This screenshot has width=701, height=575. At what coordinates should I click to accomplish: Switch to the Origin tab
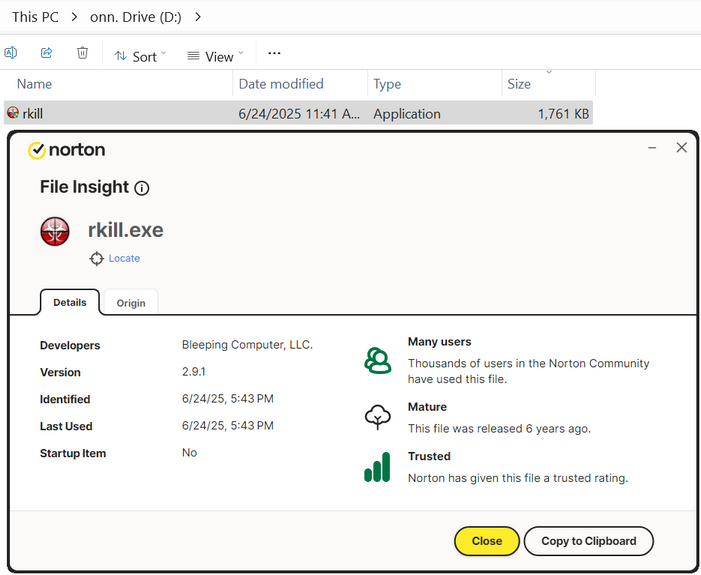(x=131, y=303)
